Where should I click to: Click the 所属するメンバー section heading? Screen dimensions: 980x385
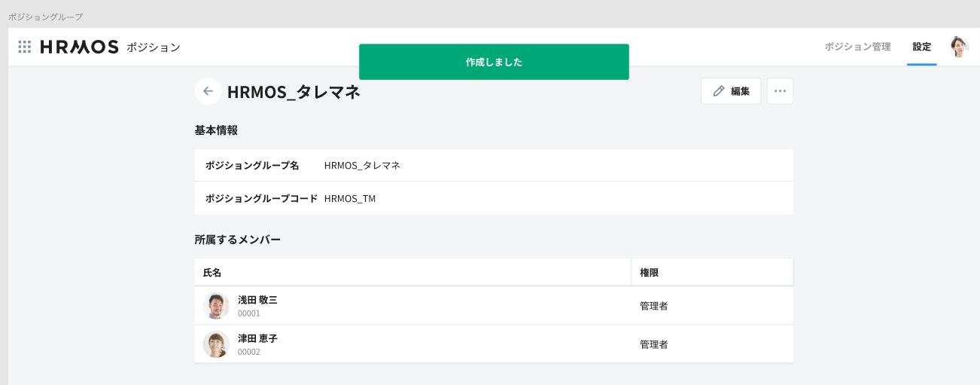(238, 240)
